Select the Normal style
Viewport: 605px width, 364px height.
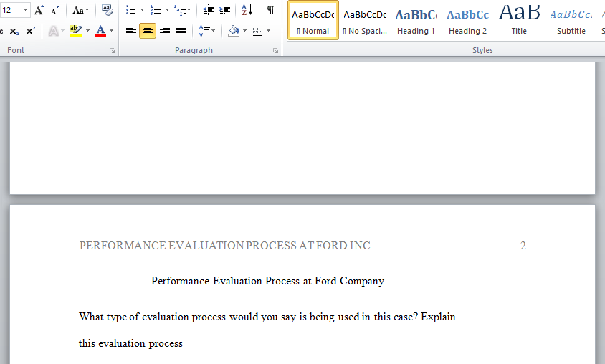[x=313, y=21]
